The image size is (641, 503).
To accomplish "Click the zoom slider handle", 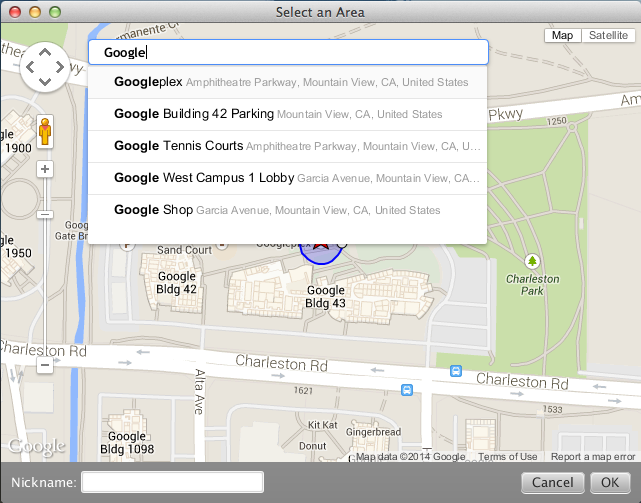I will point(45,214).
